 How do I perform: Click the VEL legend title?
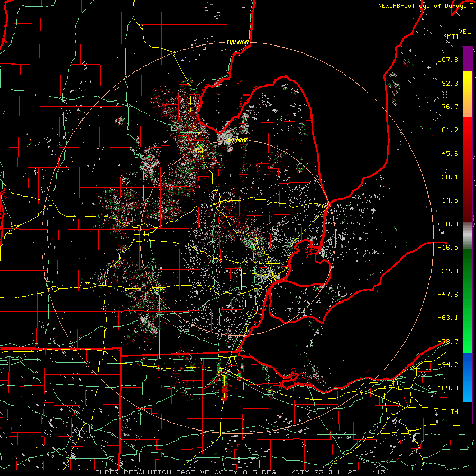pyautogui.click(x=464, y=32)
